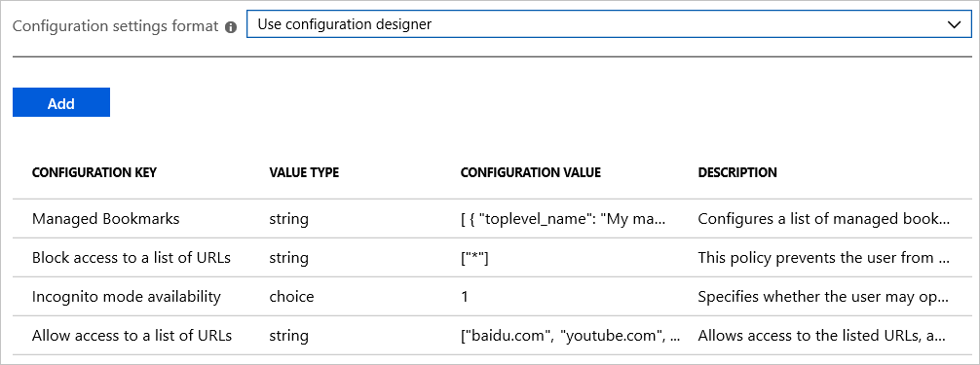This screenshot has width=980, height=365.
Task: Click the Configuration settings format label
Action: (116, 26)
